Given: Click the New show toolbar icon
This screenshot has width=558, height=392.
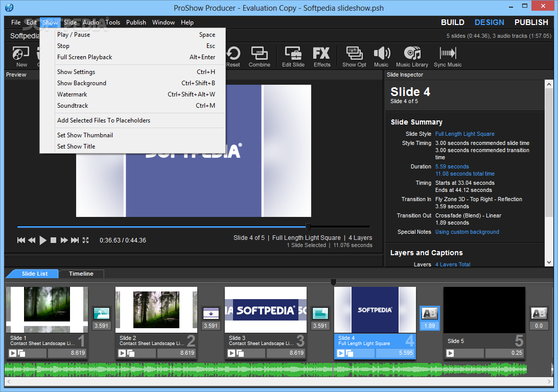Looking at the screenshot, I should tap(21, 56).
